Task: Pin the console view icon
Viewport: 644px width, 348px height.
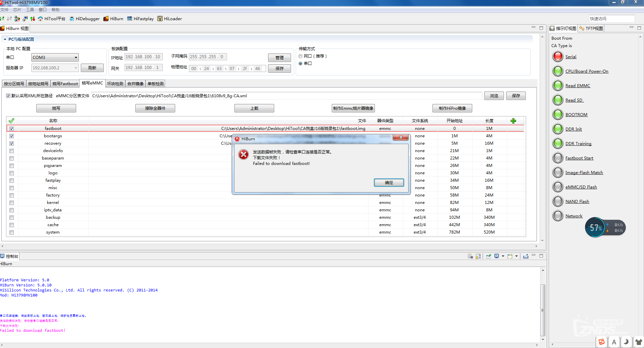Action: point(488,256)
